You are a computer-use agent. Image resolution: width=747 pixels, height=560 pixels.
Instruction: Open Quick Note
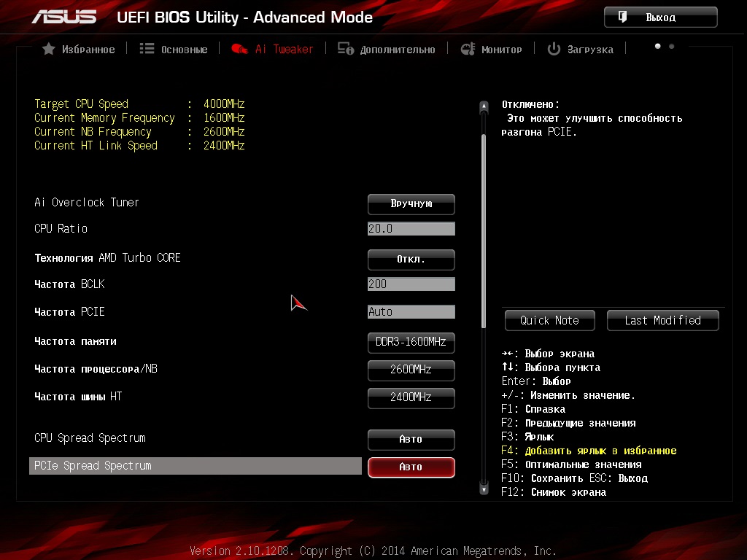point(550,321)
